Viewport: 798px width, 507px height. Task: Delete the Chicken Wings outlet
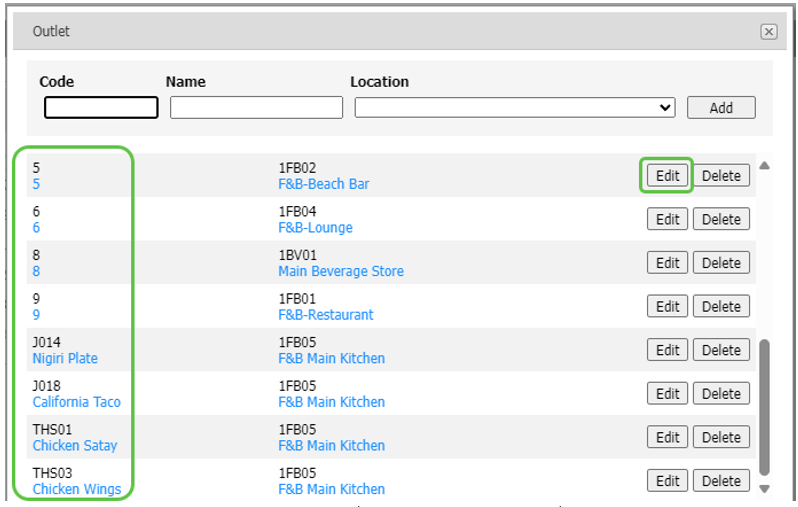click(x=720, y=481)
